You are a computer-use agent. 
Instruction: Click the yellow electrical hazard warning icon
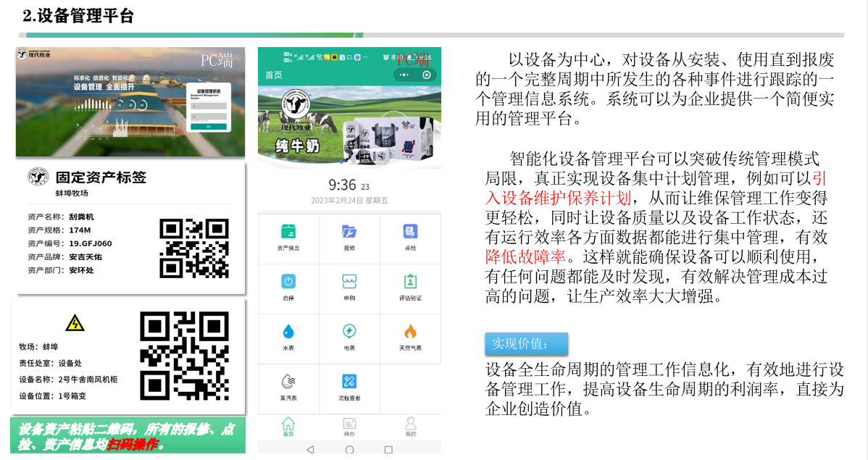[75, 322]
